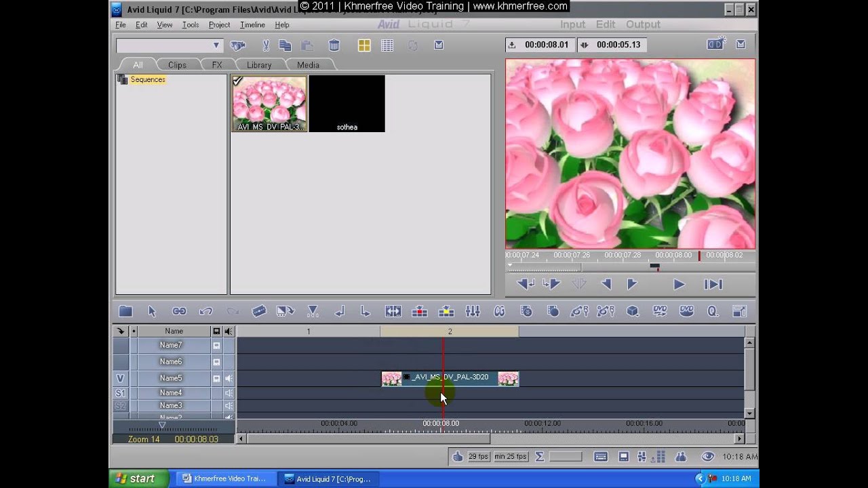Click the two-people icon in status bar
The width and height of the screenshot is (868, 488).
pyautogui.click(x=682, y=457)
